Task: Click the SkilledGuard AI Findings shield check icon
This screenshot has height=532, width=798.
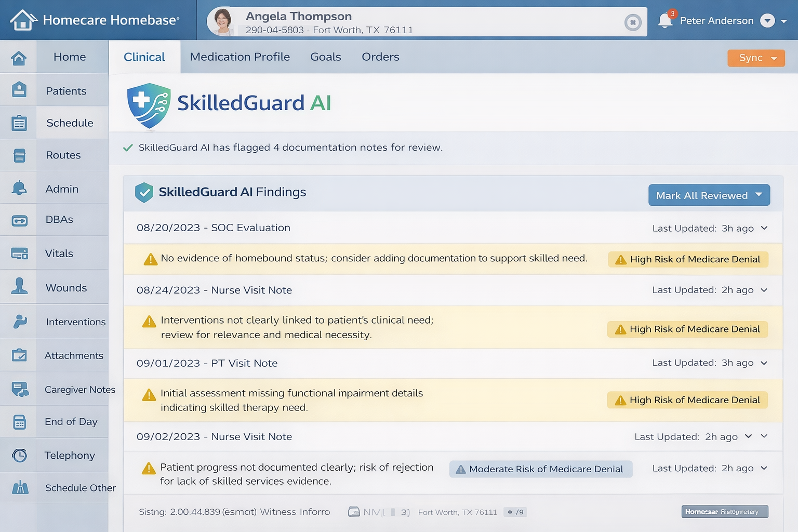Action: [x=144, y=193]
